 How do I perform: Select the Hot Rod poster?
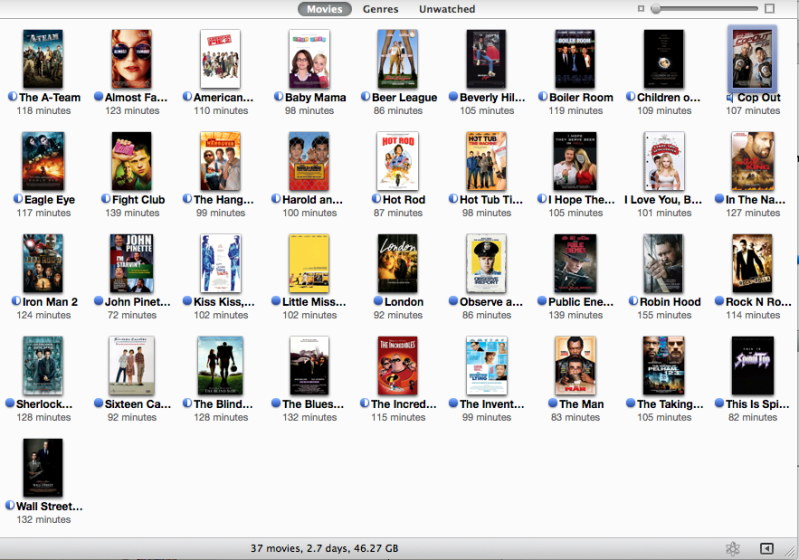point(398,162)
